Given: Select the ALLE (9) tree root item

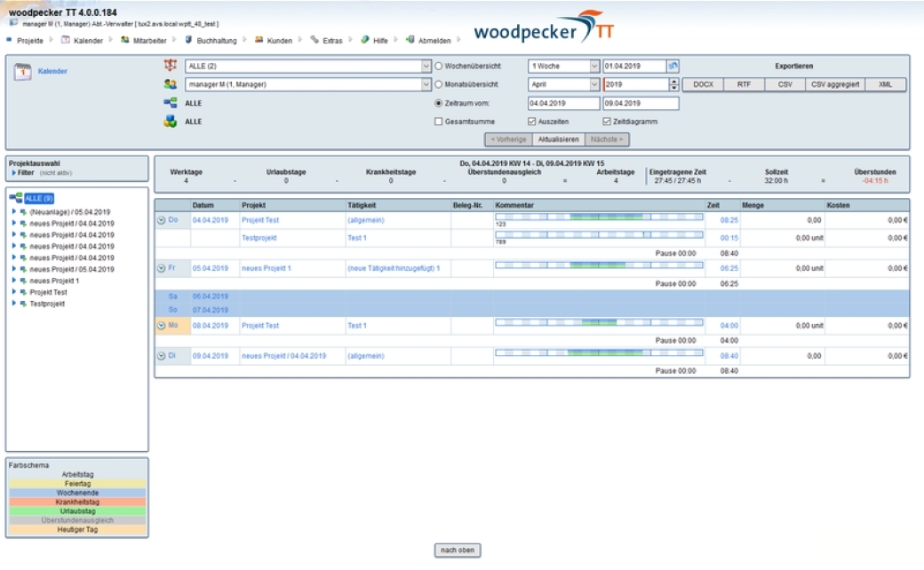Looking at the screenshot, I should point(39,199).
